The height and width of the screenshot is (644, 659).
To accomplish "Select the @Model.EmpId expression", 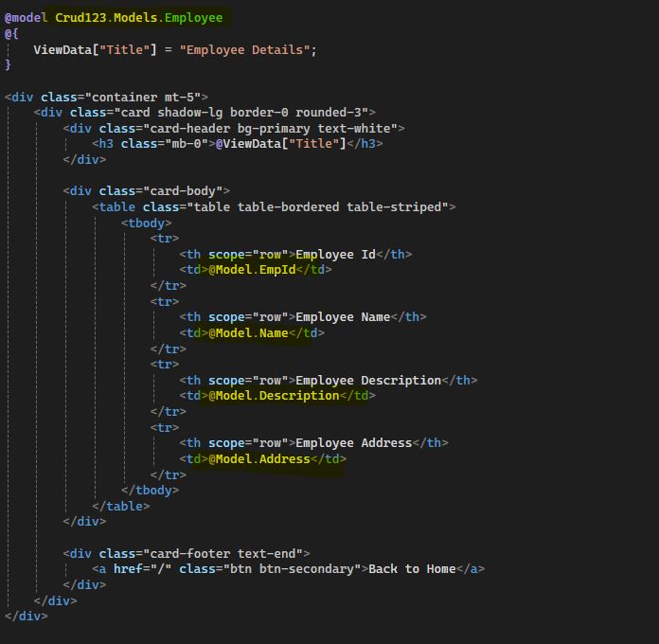I will [253, 270].
